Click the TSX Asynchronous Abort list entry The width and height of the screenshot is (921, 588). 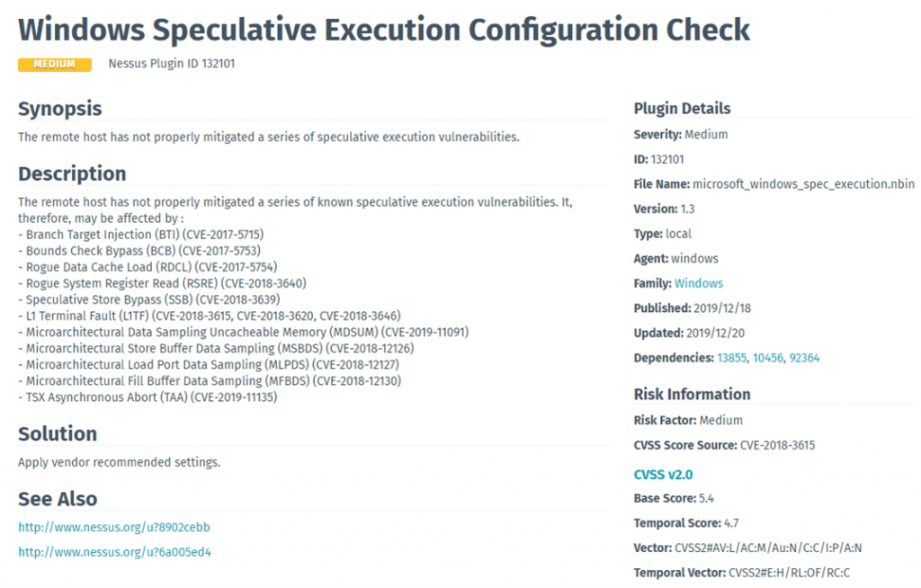[x=148, y=396]
